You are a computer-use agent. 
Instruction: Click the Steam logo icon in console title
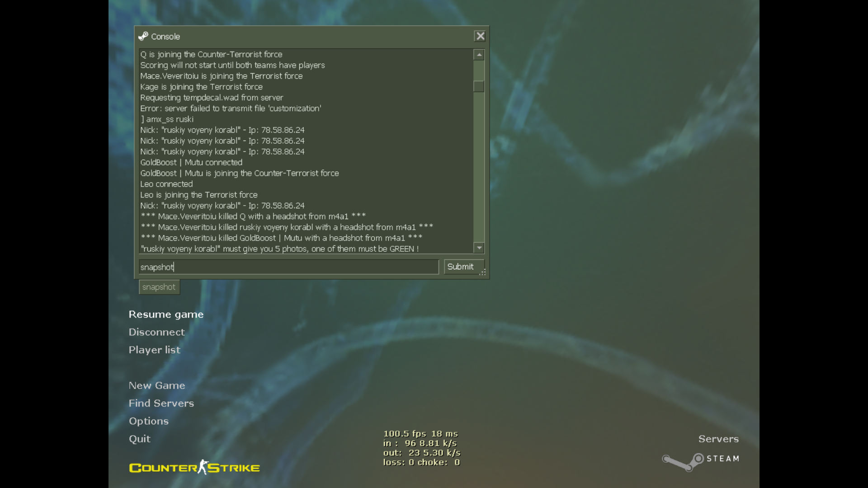pos(143,36)
